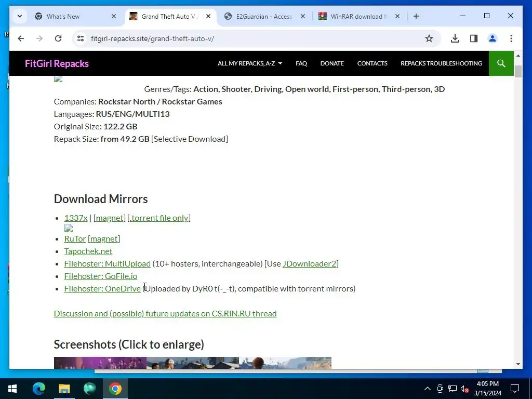This screenshot has width=532, height=399.
Task: Open Filehoster: GoFile.io link
Action: tap(101, 276)
